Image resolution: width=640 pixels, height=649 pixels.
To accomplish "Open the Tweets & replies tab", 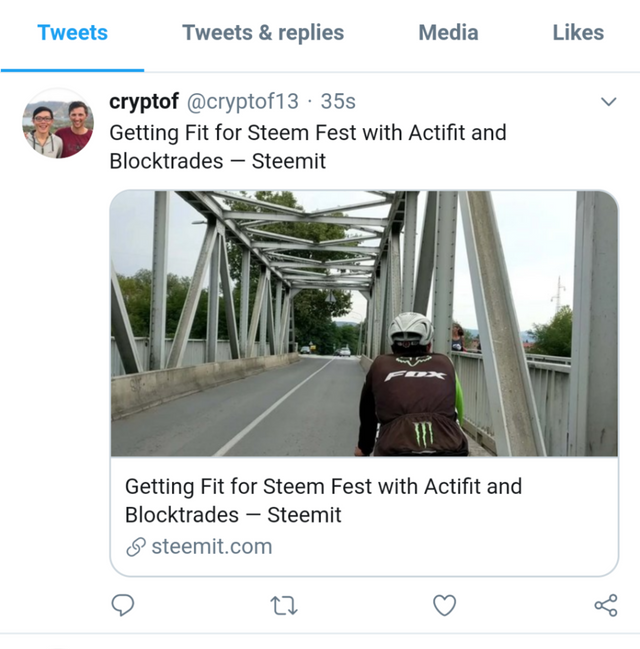I will [x=263, y=33].
